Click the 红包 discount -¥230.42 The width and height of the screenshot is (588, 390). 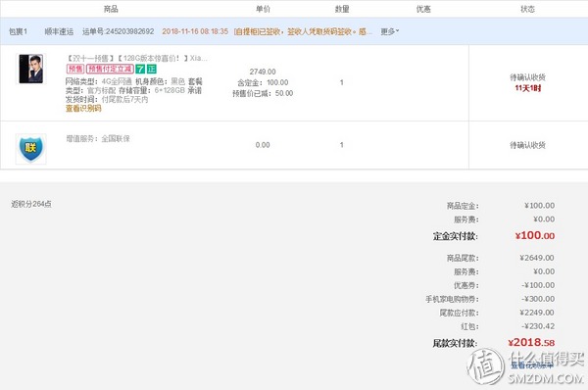point(538,326)
